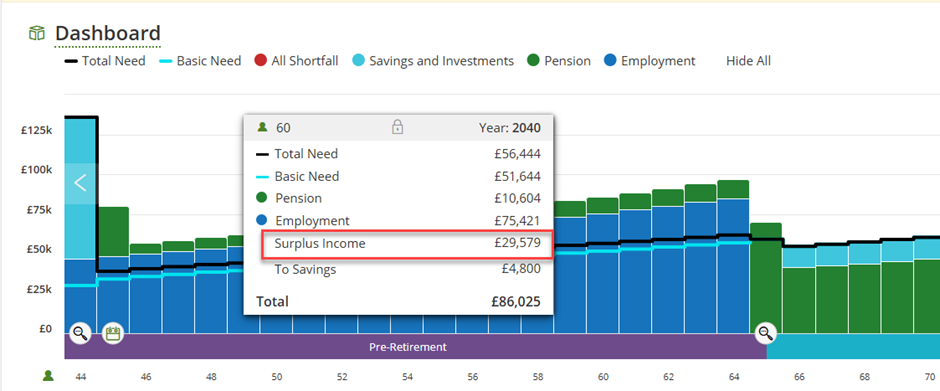Click the green person icon on the age axis
940x391 pixels.
(x=48, y=376)
